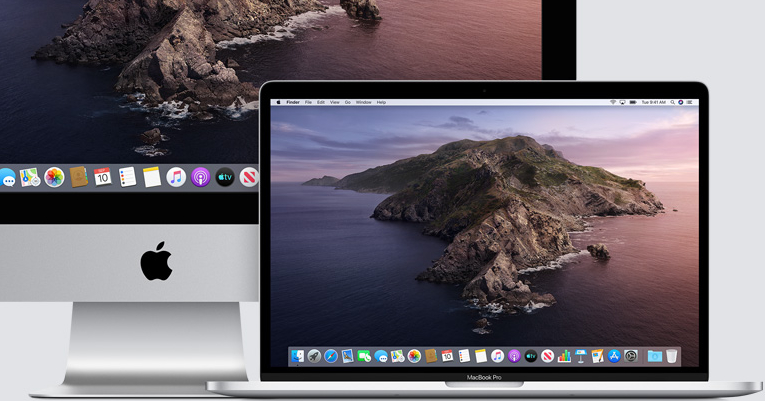765x401 pixels.
Task: Open the Edit menu
Action: tap(321, 102)
